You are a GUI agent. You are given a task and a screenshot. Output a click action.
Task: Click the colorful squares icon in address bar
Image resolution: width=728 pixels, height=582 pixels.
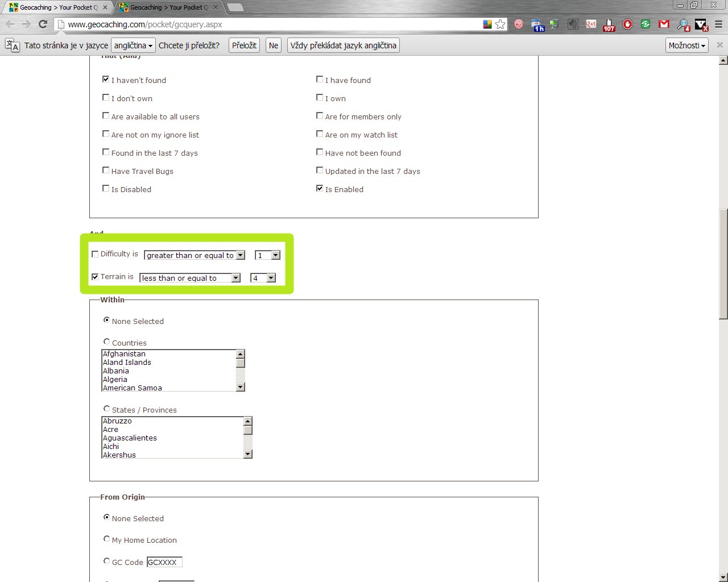coord(487,24)
